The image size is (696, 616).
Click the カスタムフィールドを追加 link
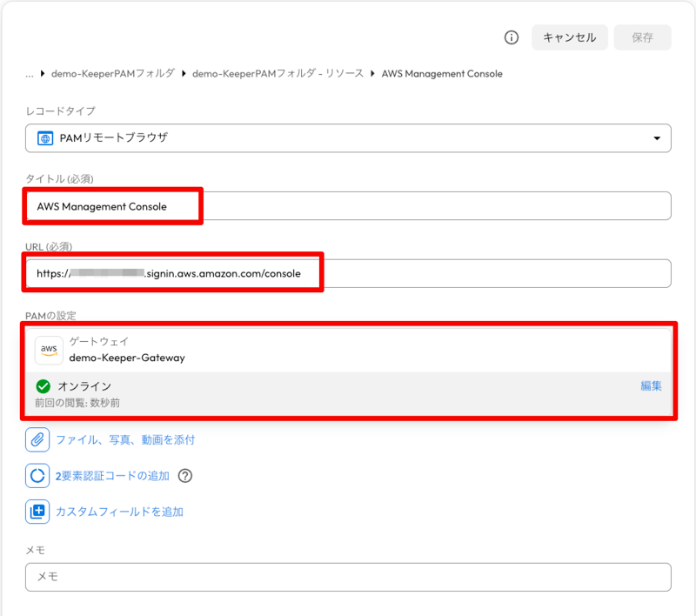(x=119, y=512)
